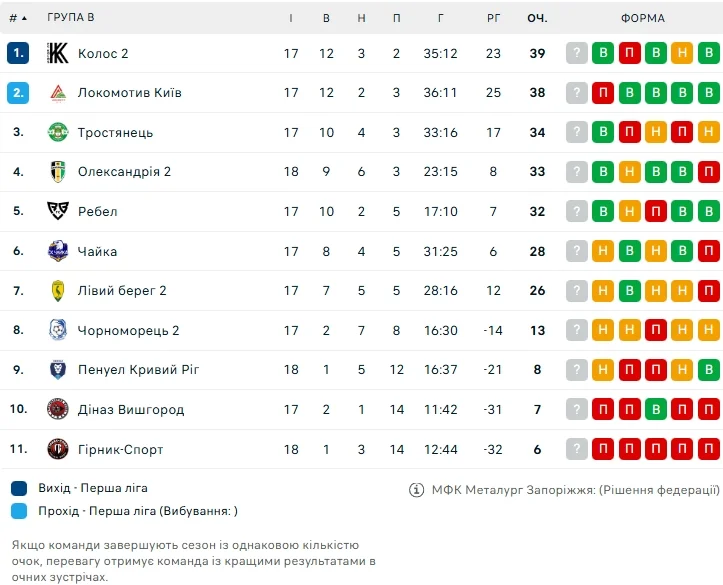The height and width of the screenshot is (585, 723).
Task: Click the Чайка club emblem
Action: (x=58, y=251)
